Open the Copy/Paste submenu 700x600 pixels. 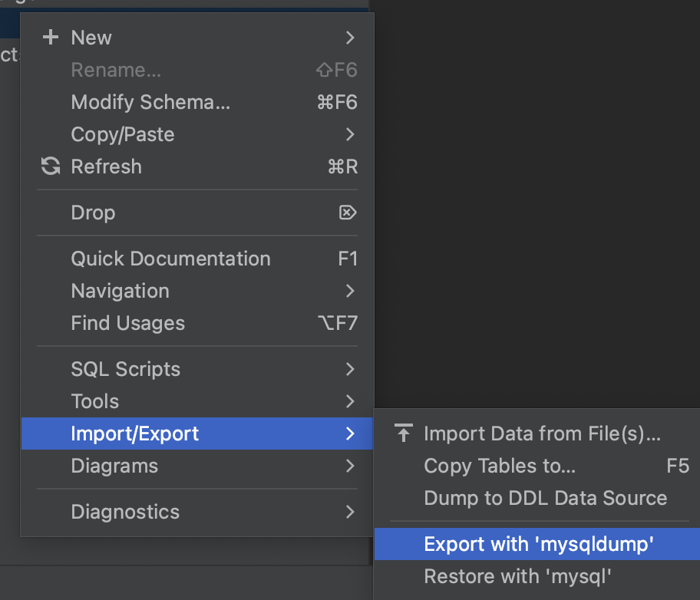point(196,134)
